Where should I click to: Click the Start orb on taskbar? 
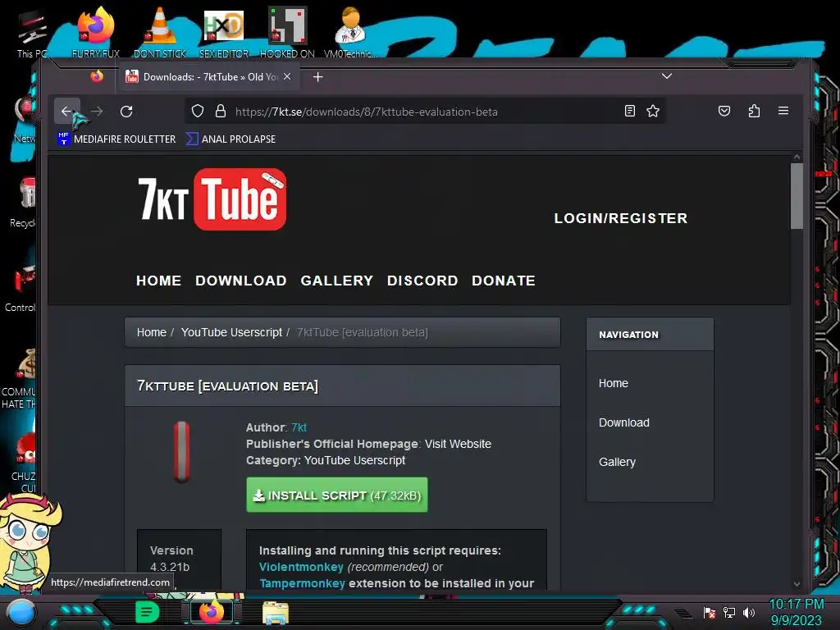pyautogui.click(x=21, y=613)
